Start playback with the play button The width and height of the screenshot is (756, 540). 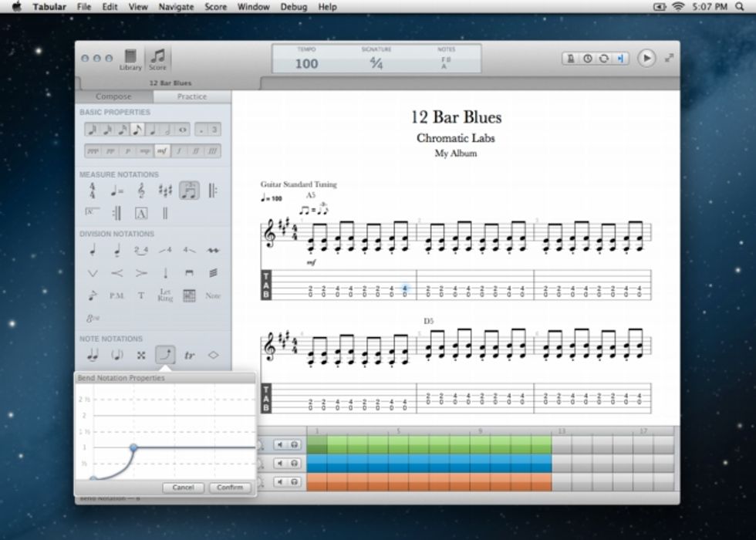tap(646, 59)
